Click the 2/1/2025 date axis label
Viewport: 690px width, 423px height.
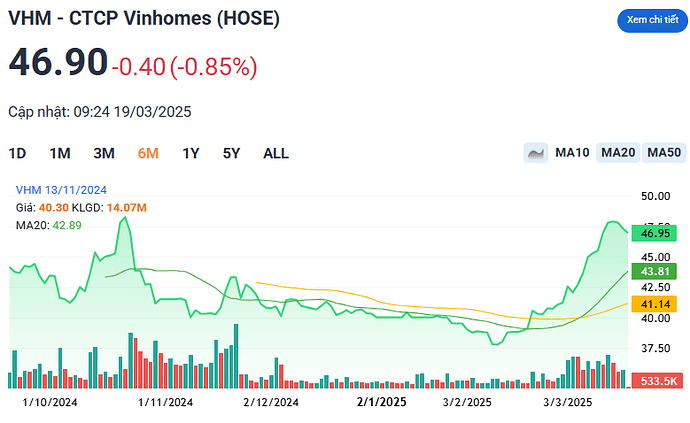tap(381, 403)
